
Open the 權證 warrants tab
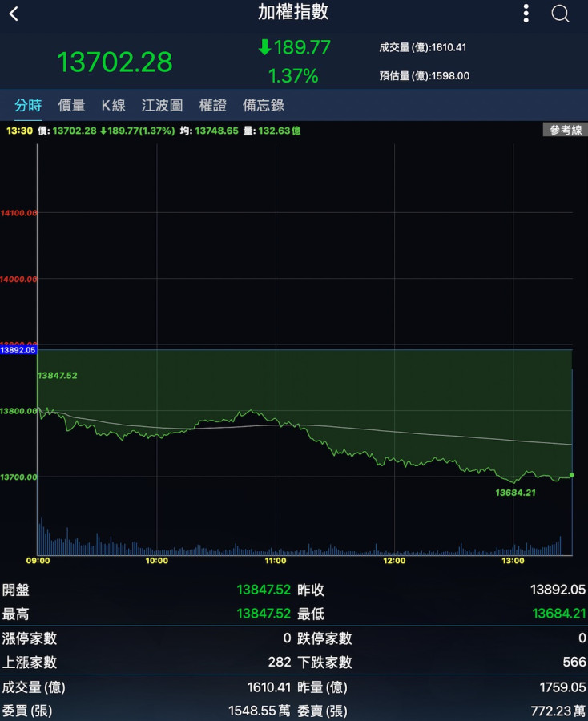[212, 105]
